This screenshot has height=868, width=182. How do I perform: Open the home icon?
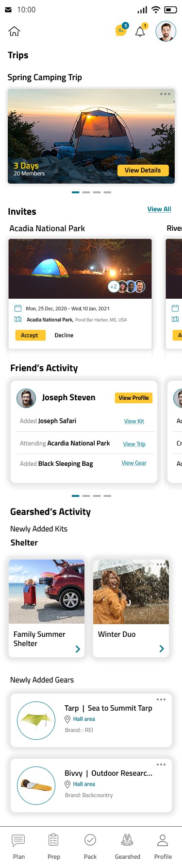[14, 32]
